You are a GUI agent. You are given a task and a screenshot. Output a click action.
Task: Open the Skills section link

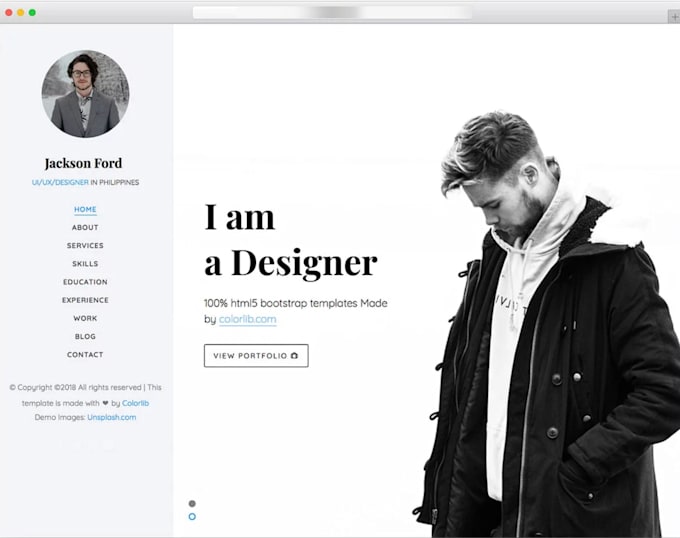[85, 264]
